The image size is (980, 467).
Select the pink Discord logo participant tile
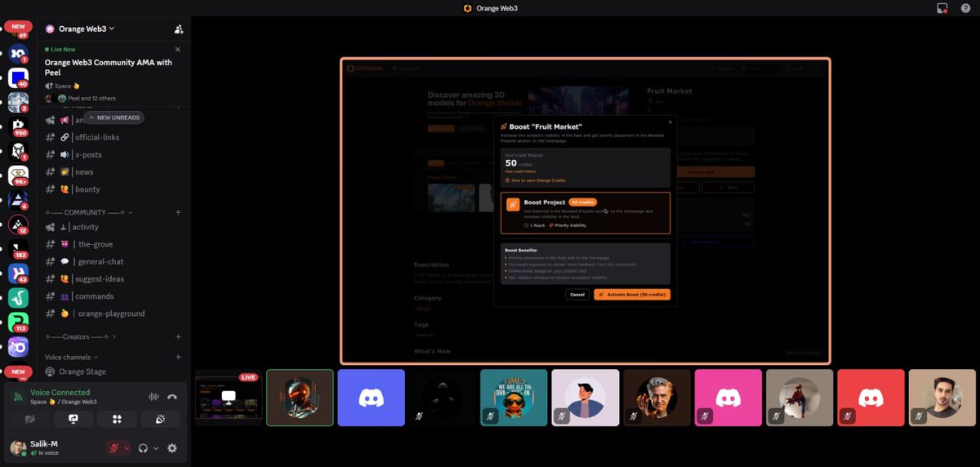point(728,398)
